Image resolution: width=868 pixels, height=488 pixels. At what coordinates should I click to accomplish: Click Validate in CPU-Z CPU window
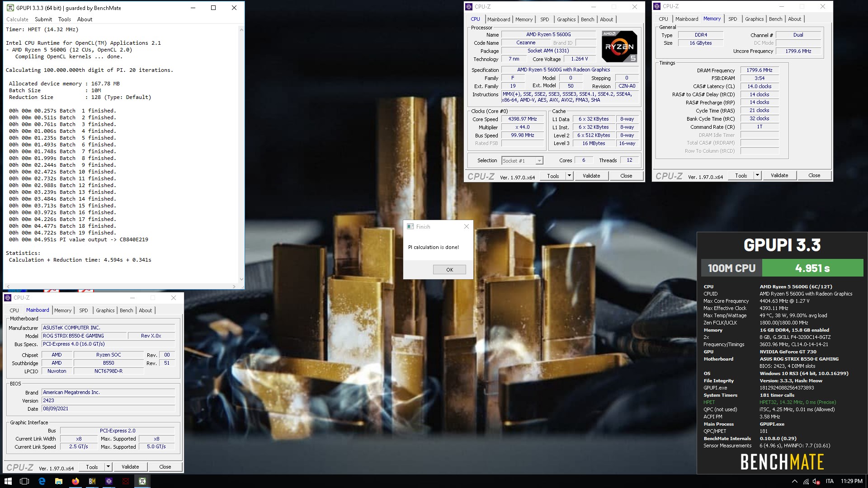[591, 176]
